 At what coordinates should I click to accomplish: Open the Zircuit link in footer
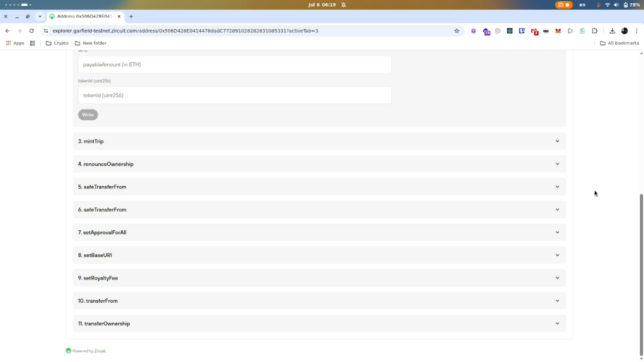click(100, 351)
